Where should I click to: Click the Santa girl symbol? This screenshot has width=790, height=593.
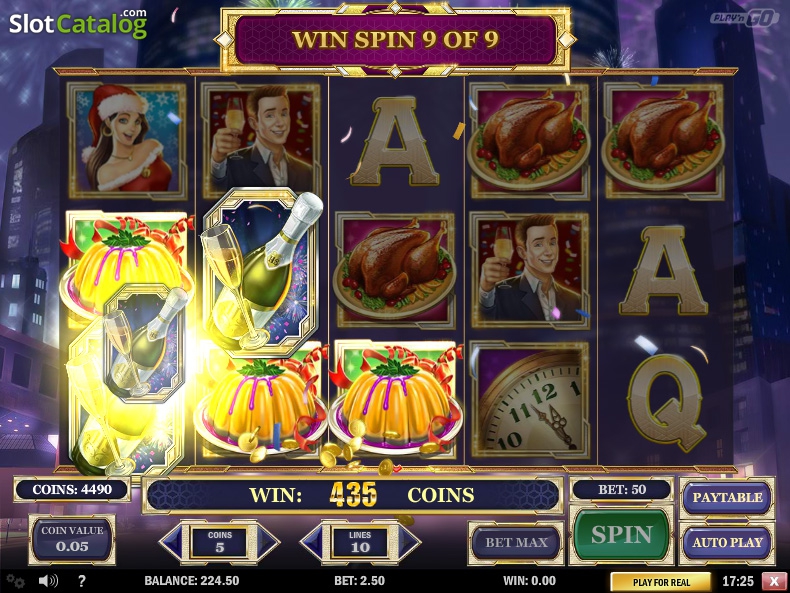coord(127,140)
